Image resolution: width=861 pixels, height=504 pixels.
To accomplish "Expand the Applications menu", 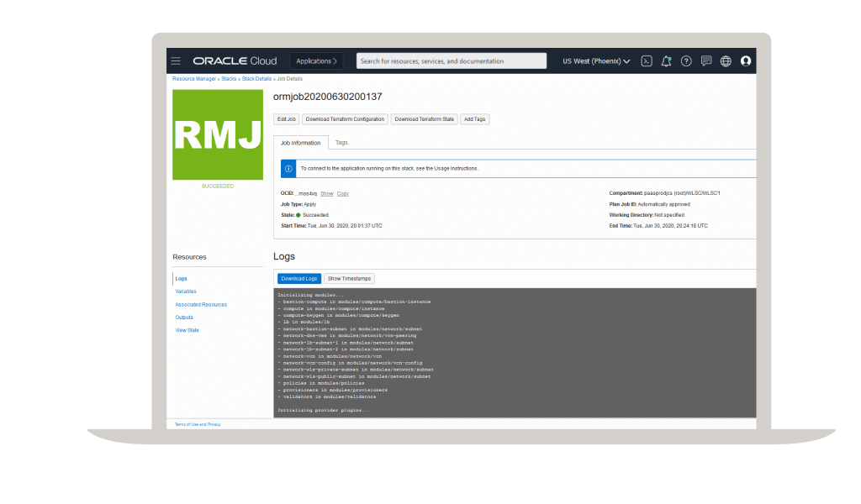I will (316, 60).
